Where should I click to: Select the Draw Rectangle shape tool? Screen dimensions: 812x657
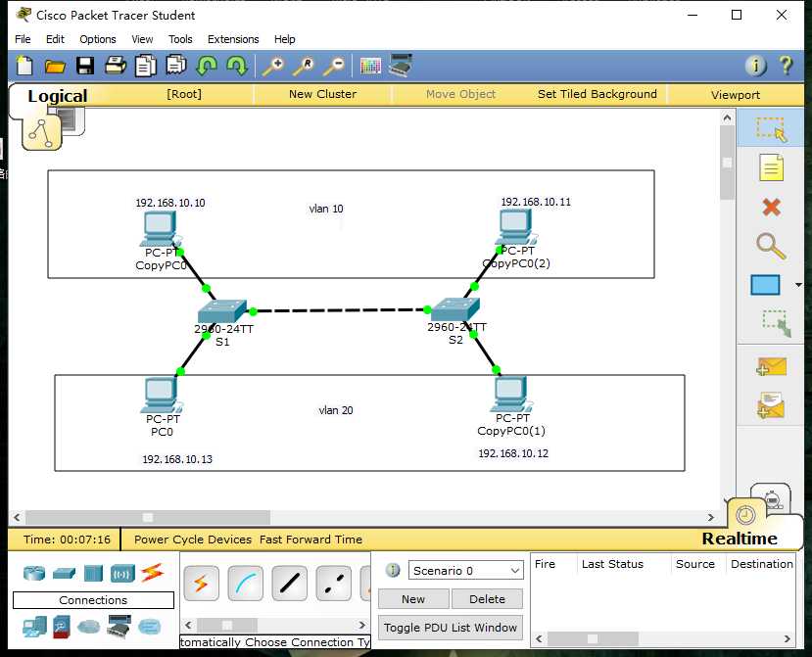[x=765, y=285]
